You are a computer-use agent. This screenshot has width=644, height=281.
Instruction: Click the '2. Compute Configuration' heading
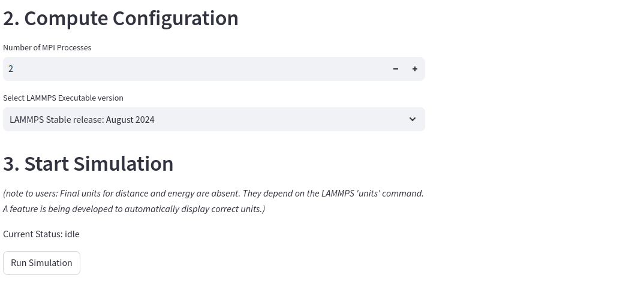[121, 19]
